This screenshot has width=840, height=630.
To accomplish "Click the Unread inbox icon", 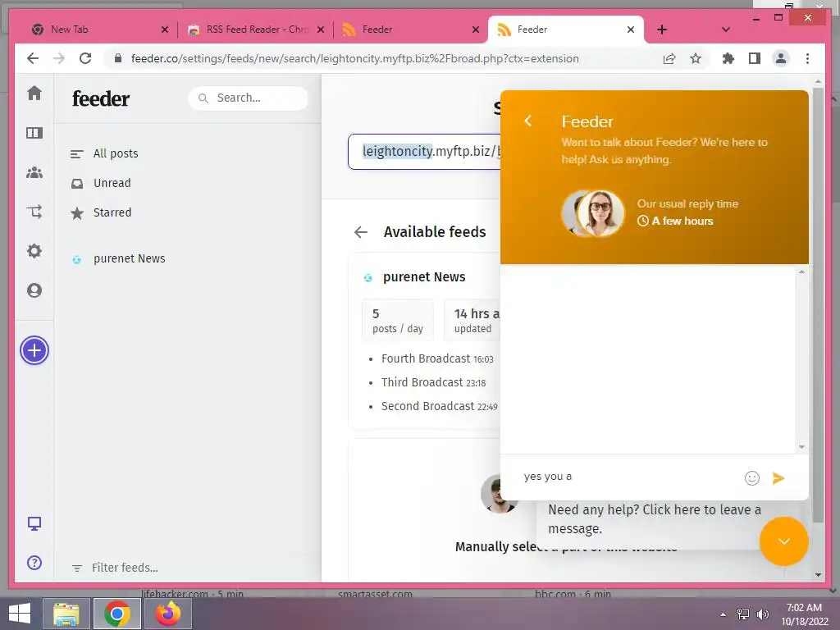I will [x=77, y=184].
